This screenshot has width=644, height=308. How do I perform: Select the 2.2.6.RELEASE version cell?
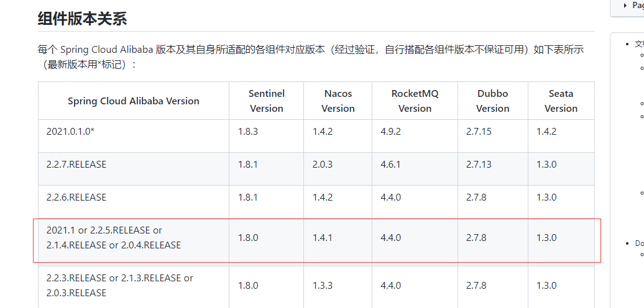[134, 201]
